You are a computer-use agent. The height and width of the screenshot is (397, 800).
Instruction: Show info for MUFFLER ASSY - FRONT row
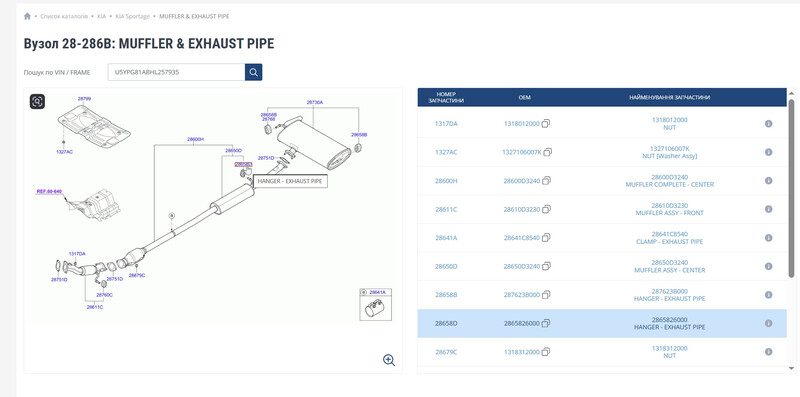point(768,209)
